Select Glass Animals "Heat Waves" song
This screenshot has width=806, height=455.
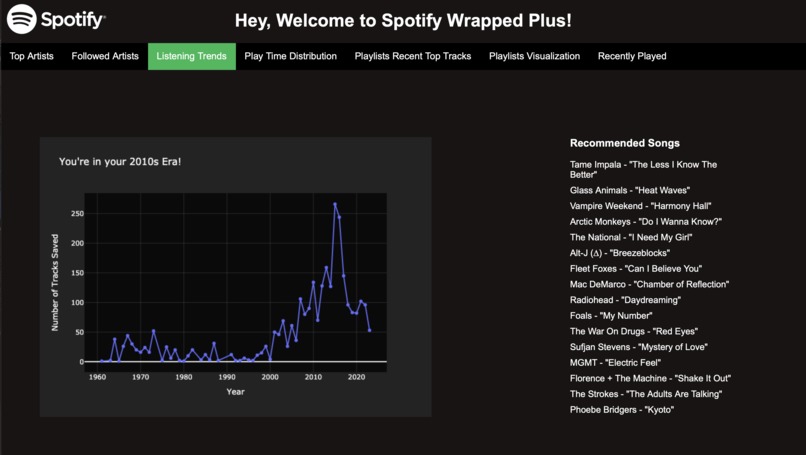[x=630, y=190]
